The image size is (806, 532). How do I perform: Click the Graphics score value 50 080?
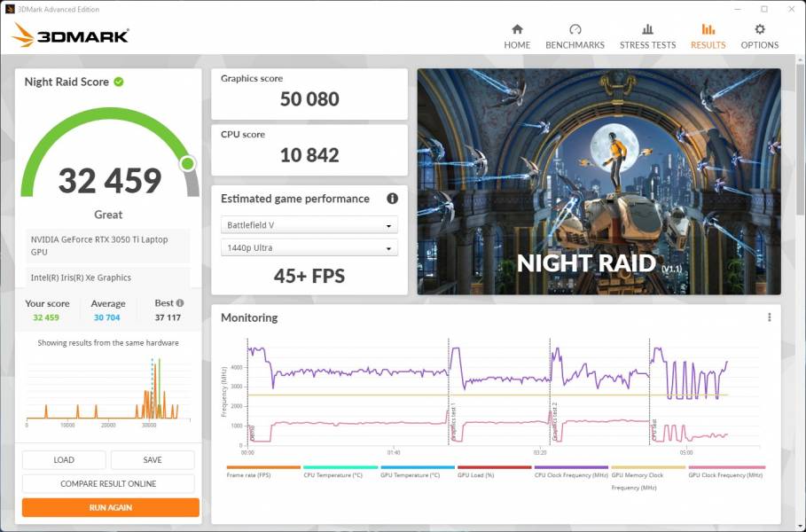pos(309,99)
